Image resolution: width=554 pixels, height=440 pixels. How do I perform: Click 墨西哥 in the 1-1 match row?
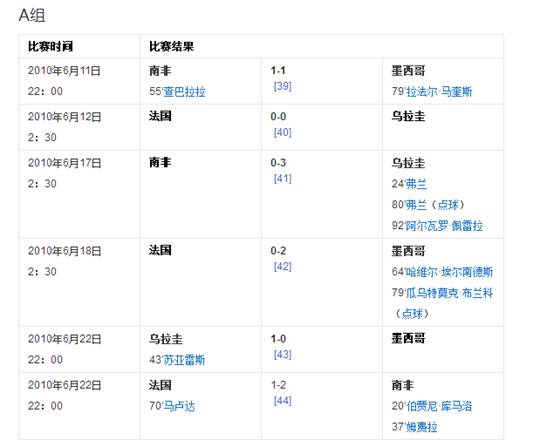click(408, 71)
